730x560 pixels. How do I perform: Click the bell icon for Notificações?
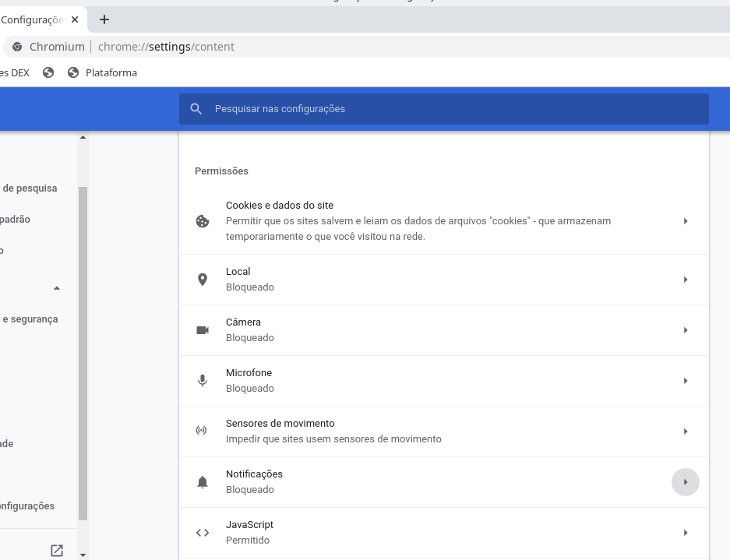point(203,482)
